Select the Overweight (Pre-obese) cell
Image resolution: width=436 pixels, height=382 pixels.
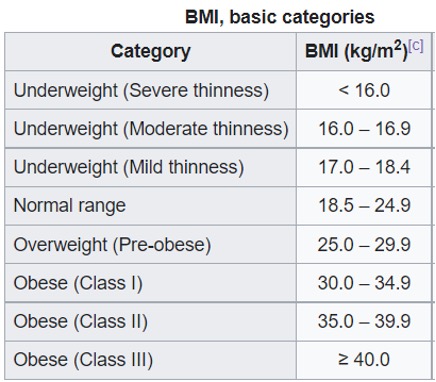(150, 244)
